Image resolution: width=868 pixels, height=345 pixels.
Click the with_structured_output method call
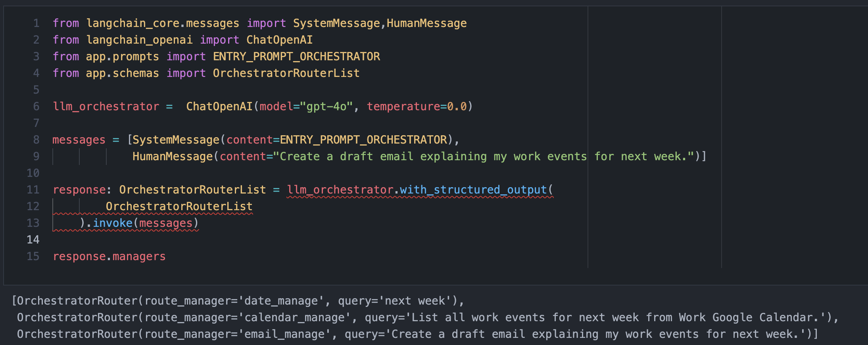[x=473, y=190]
